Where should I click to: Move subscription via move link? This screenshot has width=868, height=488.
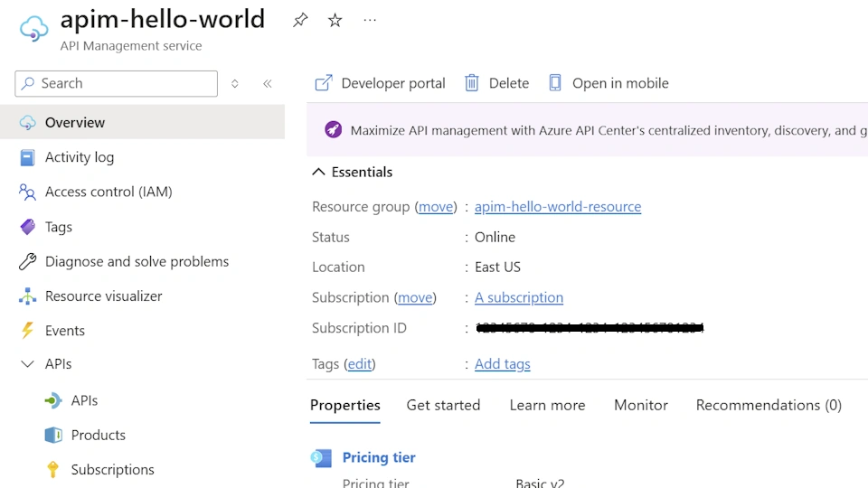pyautogui.click(x=415, y=297)
